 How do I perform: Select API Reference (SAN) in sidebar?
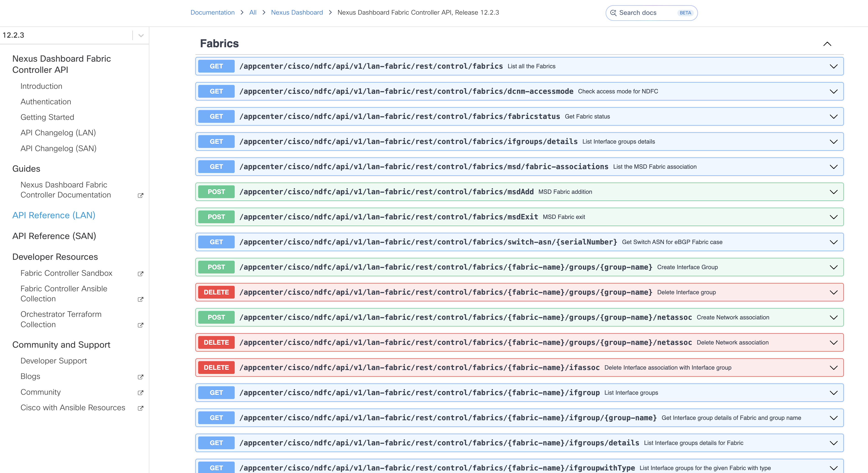coord(54,236)
